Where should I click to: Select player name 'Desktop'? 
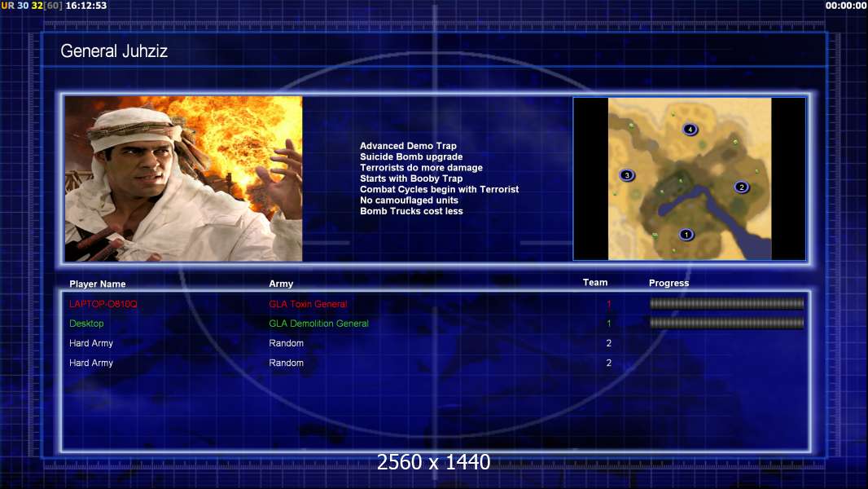[86, 324]
